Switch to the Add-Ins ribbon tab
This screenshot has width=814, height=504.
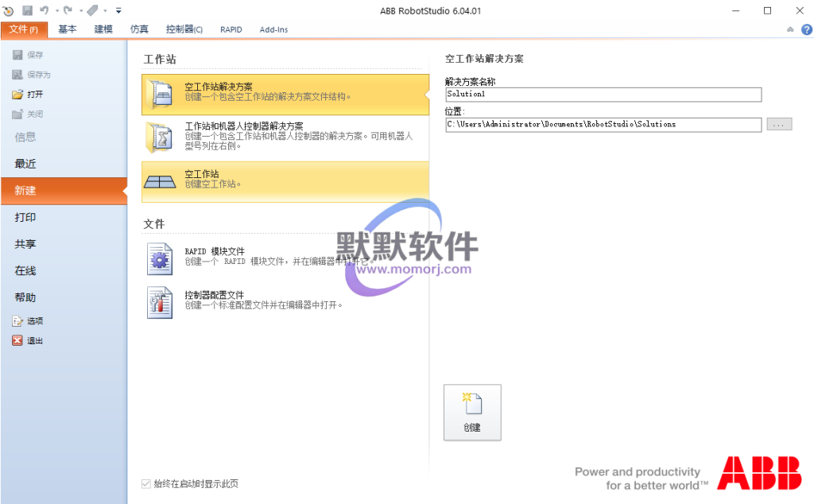coord(273,29)
